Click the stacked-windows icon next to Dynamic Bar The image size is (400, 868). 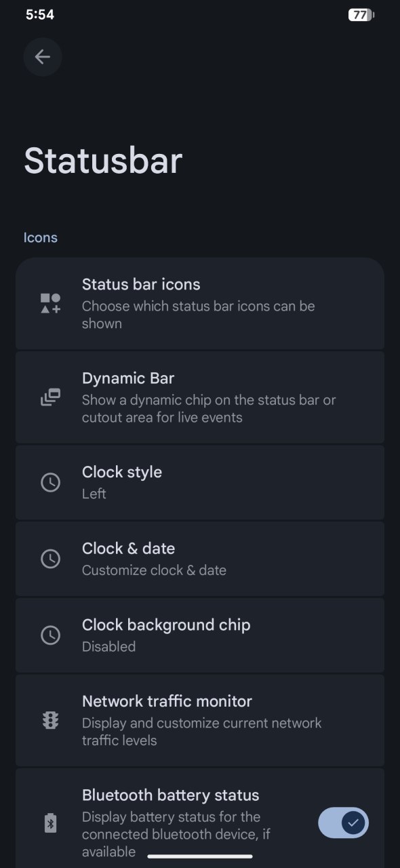(x=50, y=397)
